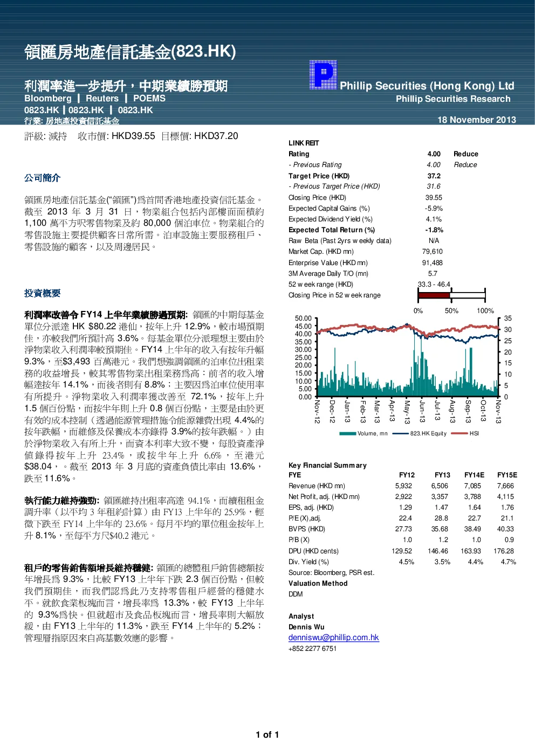535x756 pixels.
Task: Click the 'Nov-12' chart axis label
Action: click(x=317, y=412)
